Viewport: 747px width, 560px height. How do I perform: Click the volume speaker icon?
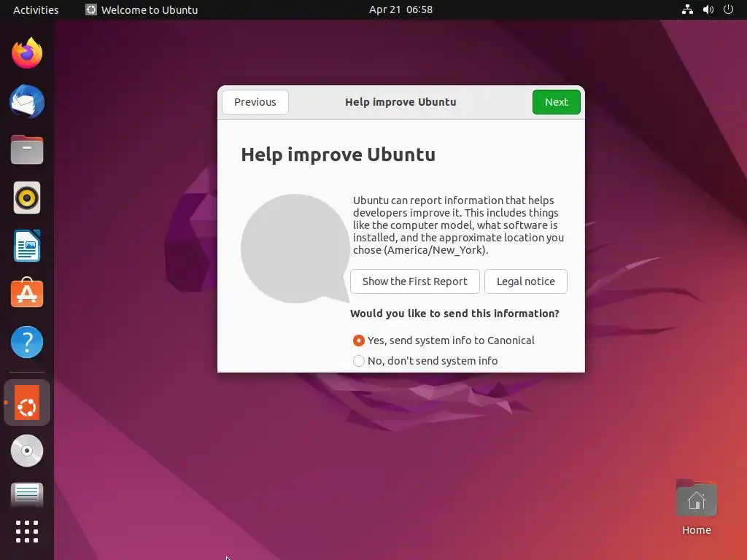tap(708, 9)
